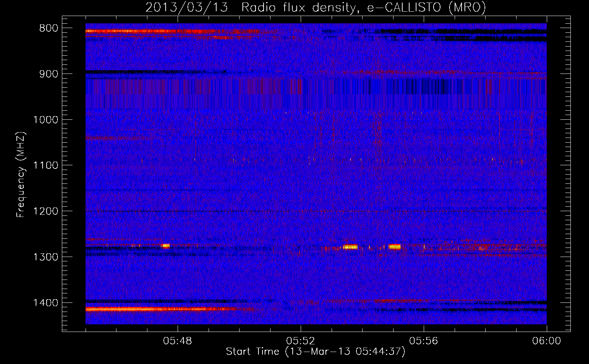Click the 1100 frequency tick label
The width and height of the screenshot is (589, 364).
(x=46, y=166)
